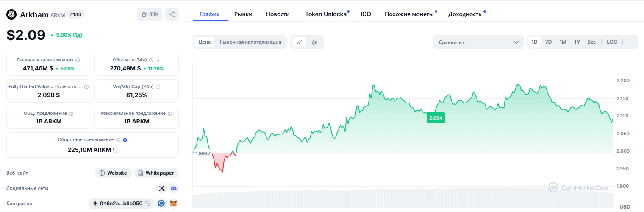Viewport: 644px width, 212px height.
Task: Add token to MetaMask via fox icon
Action: point(174,204)
